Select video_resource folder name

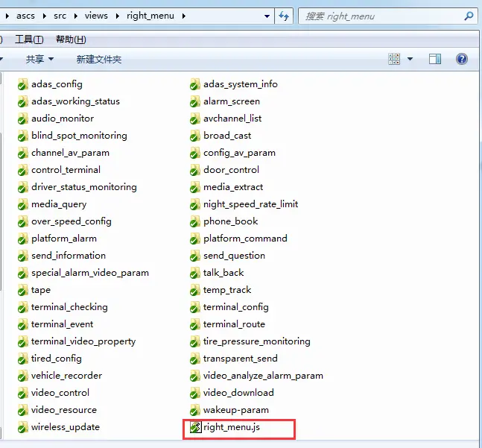pos(64,410)
